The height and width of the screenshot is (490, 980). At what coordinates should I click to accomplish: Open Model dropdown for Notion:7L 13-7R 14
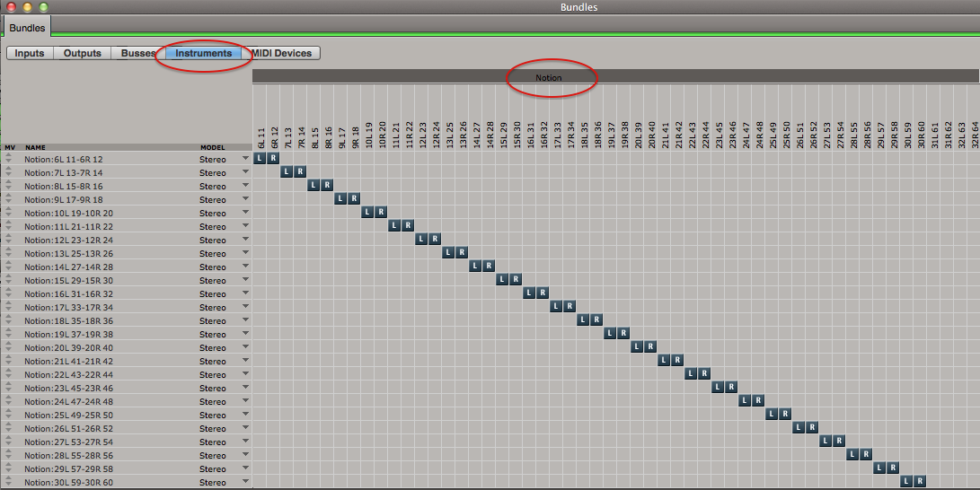tap(245, 172)
